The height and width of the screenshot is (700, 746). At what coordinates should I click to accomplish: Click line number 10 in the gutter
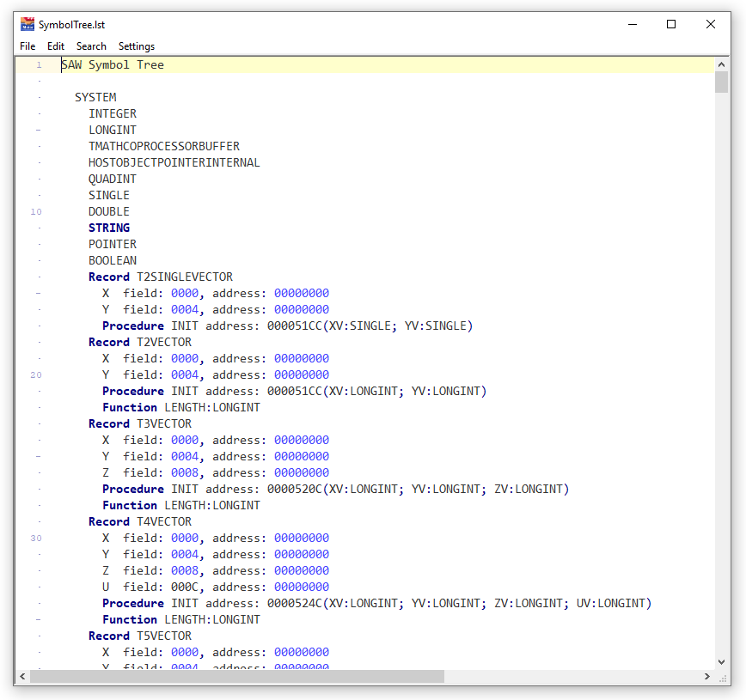tap(36, 212)
